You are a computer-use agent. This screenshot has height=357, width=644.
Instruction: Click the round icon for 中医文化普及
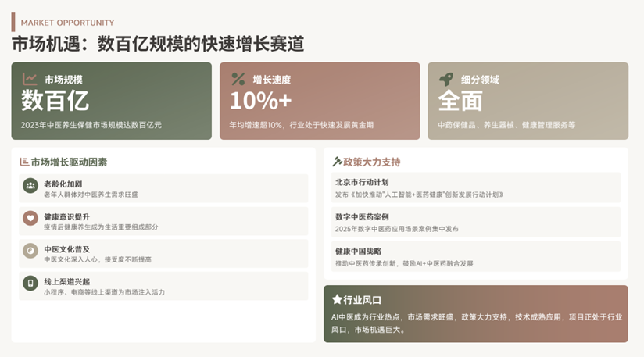(30, 251)
